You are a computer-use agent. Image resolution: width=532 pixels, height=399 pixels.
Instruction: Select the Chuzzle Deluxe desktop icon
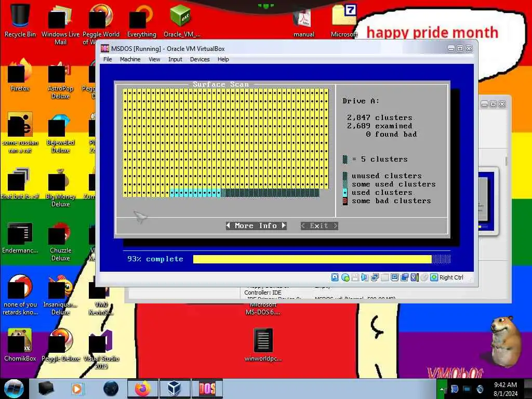pos(60,242)
